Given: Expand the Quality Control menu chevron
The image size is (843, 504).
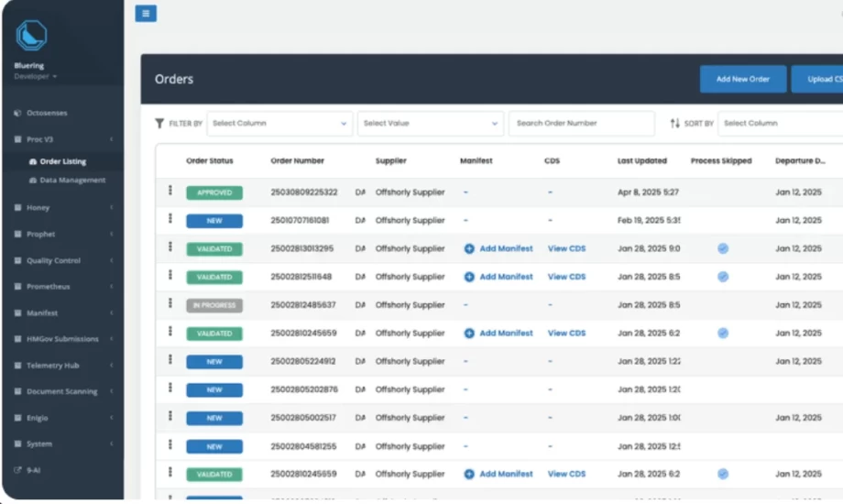Looking at the screenshot, I should click(x=111, y=260).
